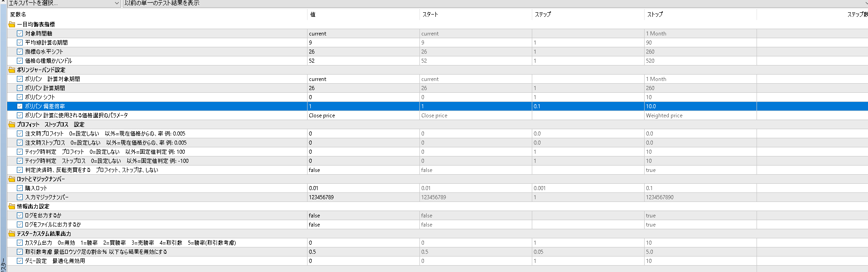Toggle the ログを出力するか checkbox
This screenshot has height=272, width=868.
(20, 215)
